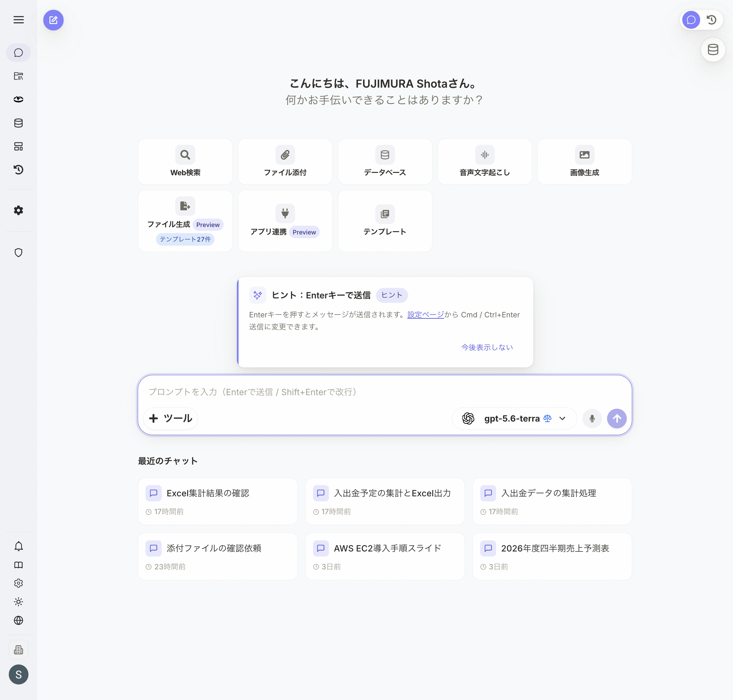Select the ファイル生成 Preview card

click(185, 221)
